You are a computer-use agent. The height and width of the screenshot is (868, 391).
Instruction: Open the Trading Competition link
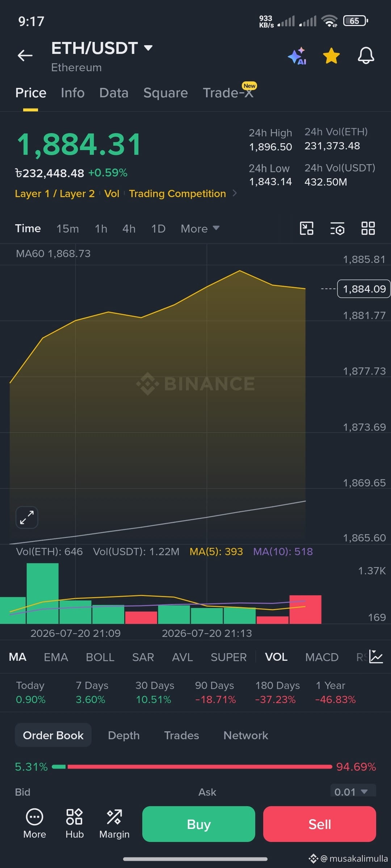[177, 194]
